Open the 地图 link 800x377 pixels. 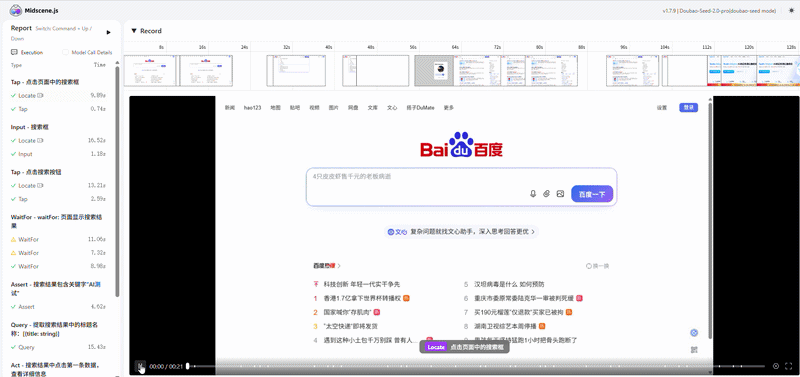(276, 108)
